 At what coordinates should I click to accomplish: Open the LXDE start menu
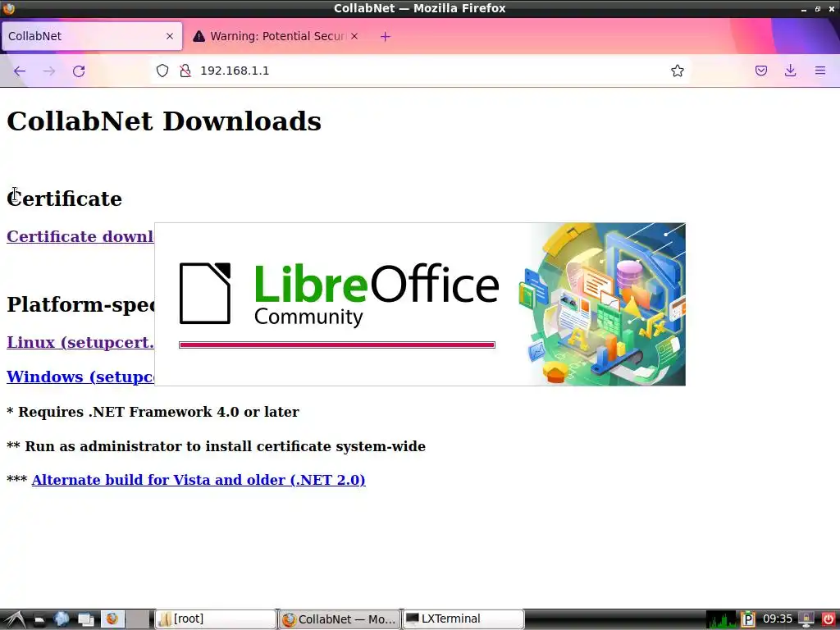pyautogui.click(x=13, y=619)
